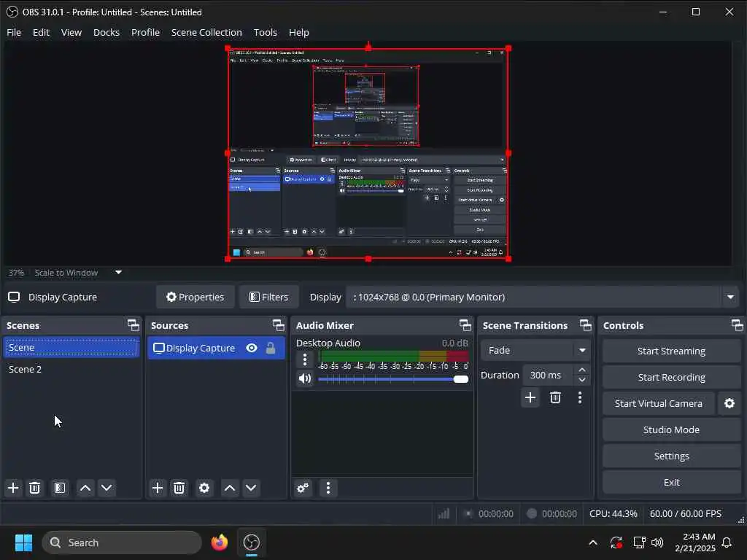The height and width of the screenshot is (560, 747).
Task: Mute Desktop Audio speaker button
Action: pos(305,378)
